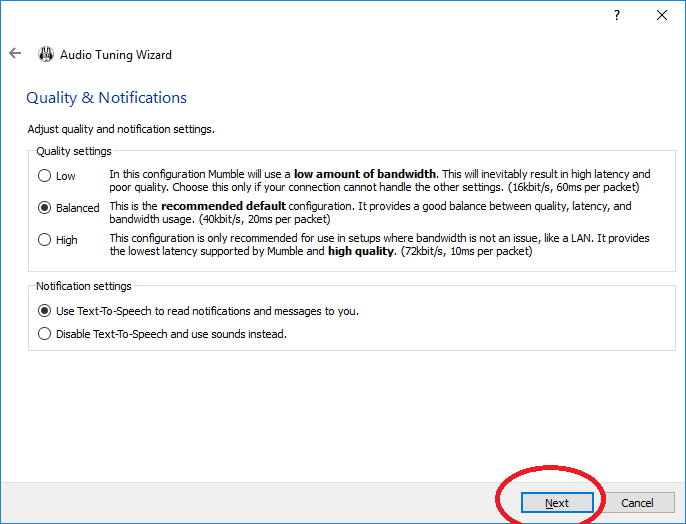Image resolution: width=686 pixels, height=524 pixels.
Task: Go back using the back arrow
Action: tap(15, 54)
